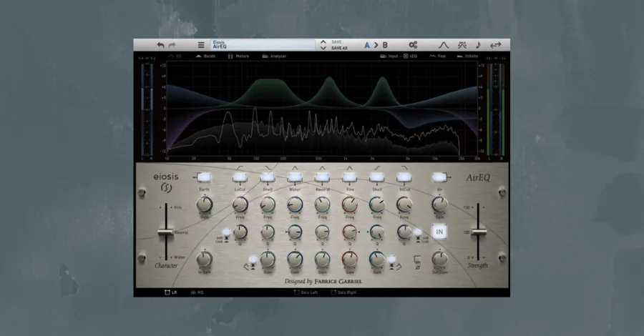Toggle the low Shelf band switch
This screenshot has height=336, width=644.
click(x=268, y=177)
